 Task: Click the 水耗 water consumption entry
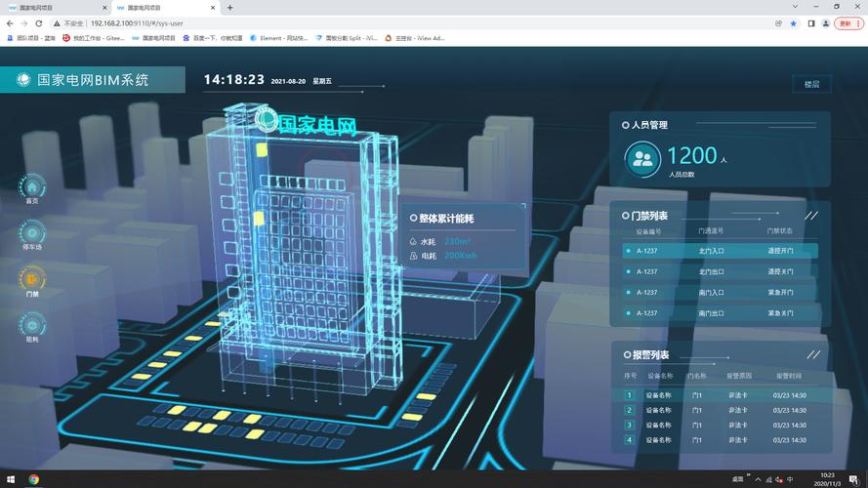pyautogui.click(x=440, y=242)
